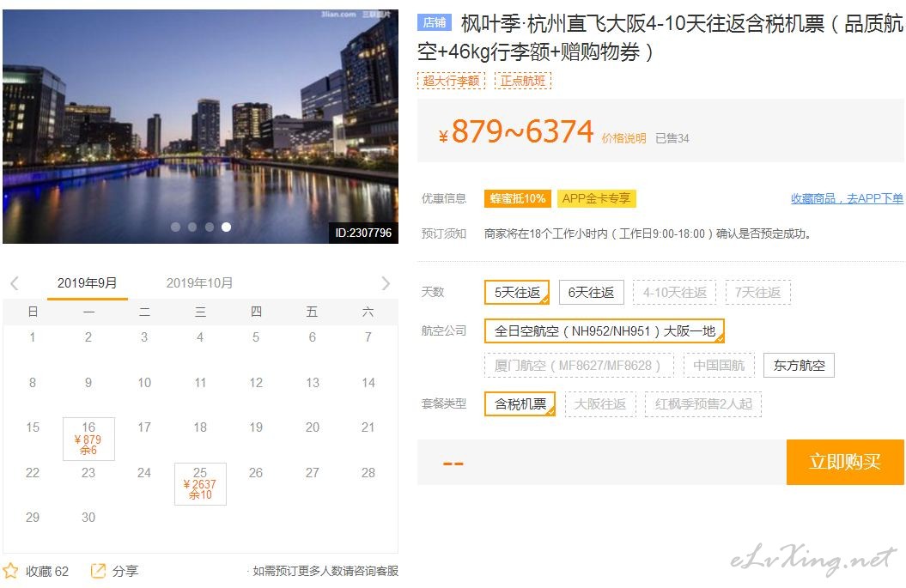Click the 超大行李额 tag
This screenshot has width=906, height=588.
(451, 81)
